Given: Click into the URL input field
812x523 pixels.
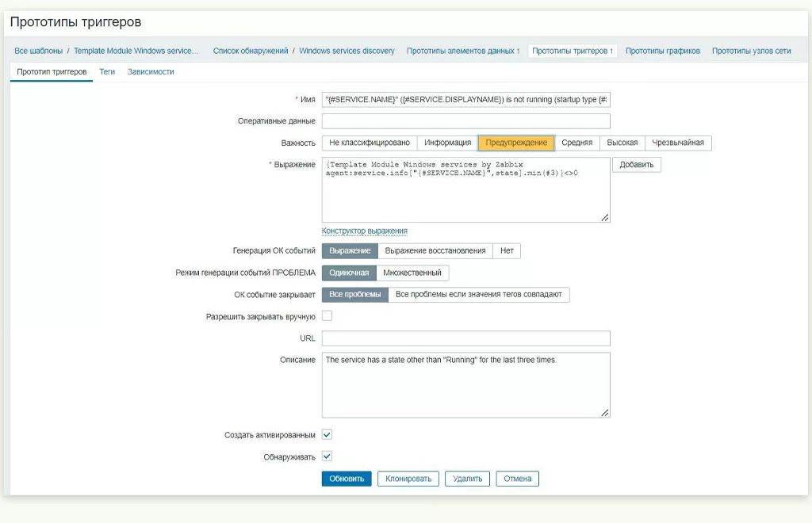Looking at the screenshot, I should pyautogui.click(x=465, y=338).
